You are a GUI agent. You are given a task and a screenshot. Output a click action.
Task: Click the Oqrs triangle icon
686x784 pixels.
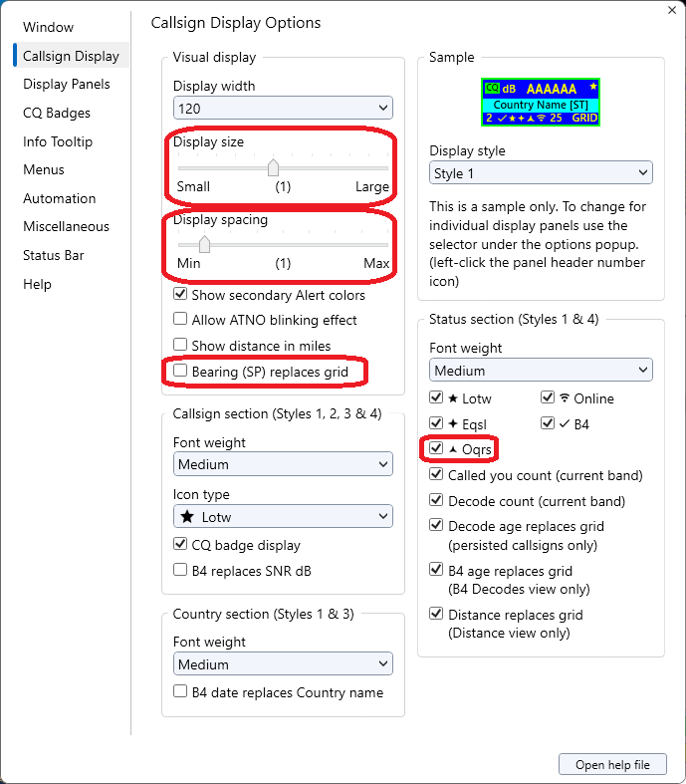453,449
